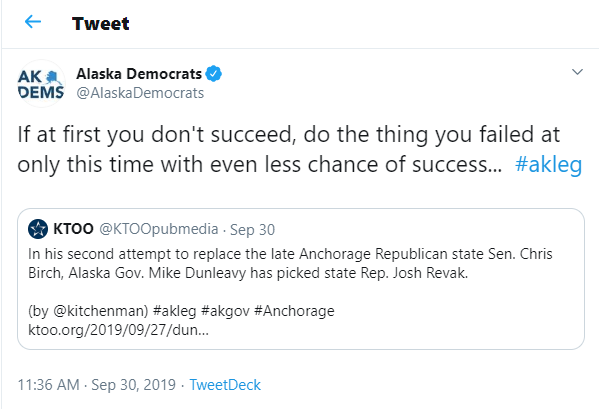The width and height of the screenshot is (599, 409).
Task: Go back using the blue arrow
Action: pos(33,22)
